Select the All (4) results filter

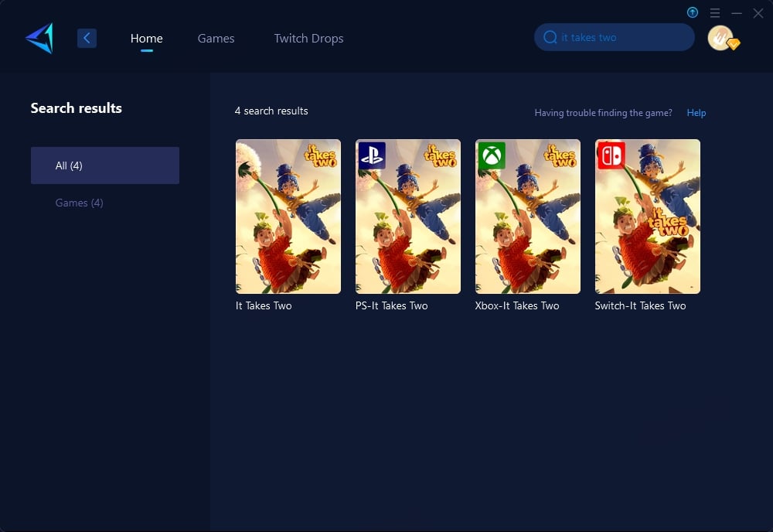coord(105,165)
